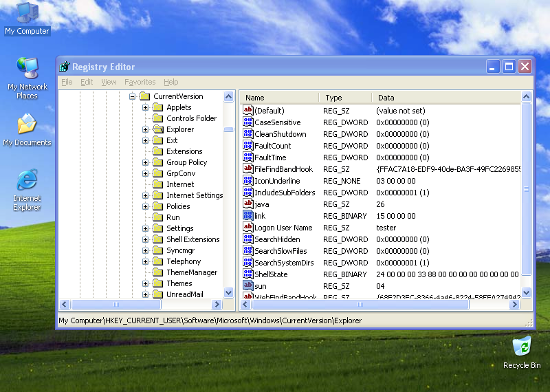This screenshot has width=550, height=392.
Task: Select the My Documents desktop icon
Action: pos(27,130)
